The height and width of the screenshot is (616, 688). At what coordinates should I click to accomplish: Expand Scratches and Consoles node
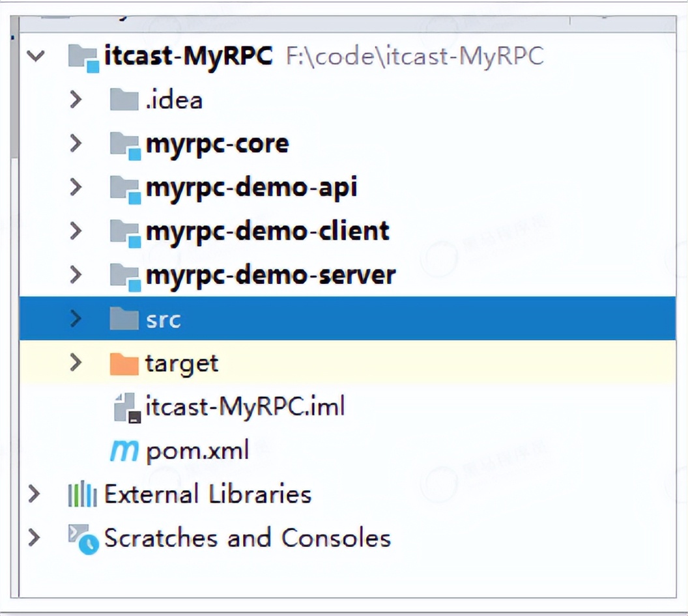[x=35, y=538]
